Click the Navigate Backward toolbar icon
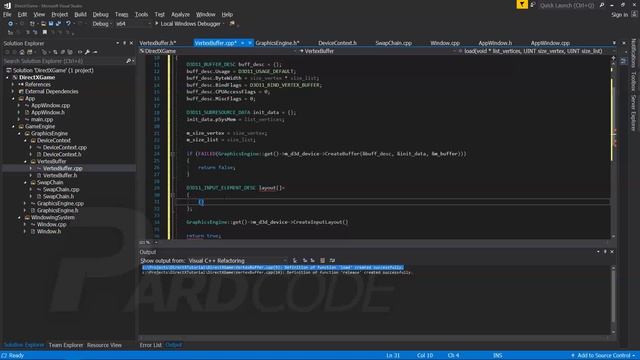Screen dimensions: 640x360 (x=11, y=24)
